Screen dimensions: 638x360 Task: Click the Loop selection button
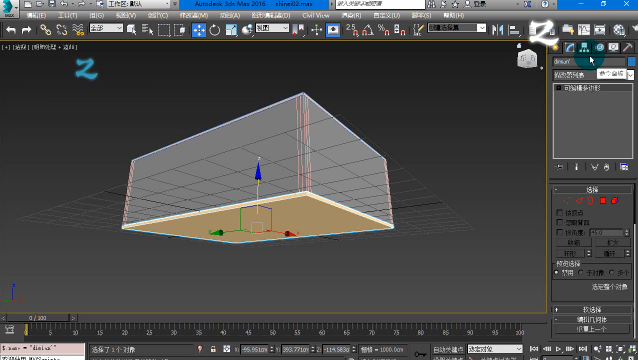[x=609, y=253]
